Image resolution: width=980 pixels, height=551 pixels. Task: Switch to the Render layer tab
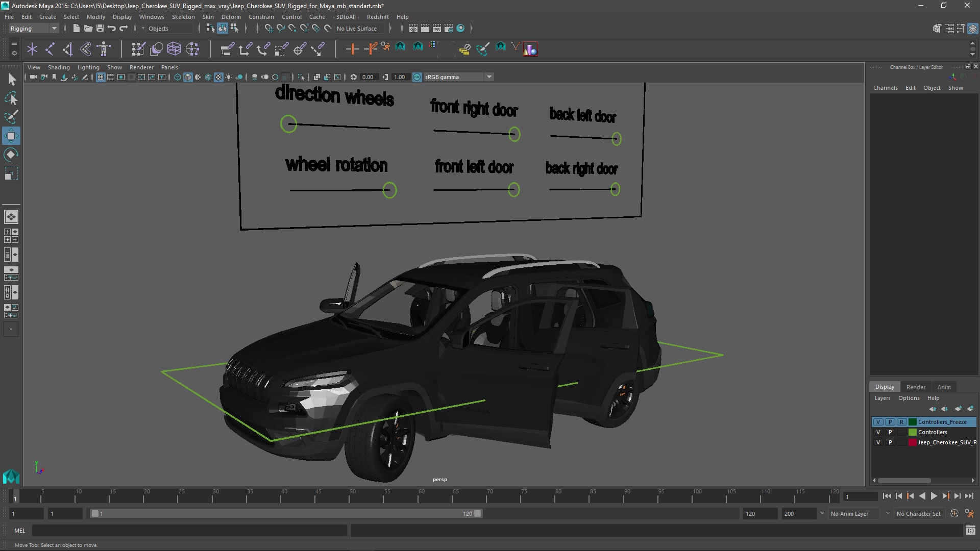[x=916, y=387]
